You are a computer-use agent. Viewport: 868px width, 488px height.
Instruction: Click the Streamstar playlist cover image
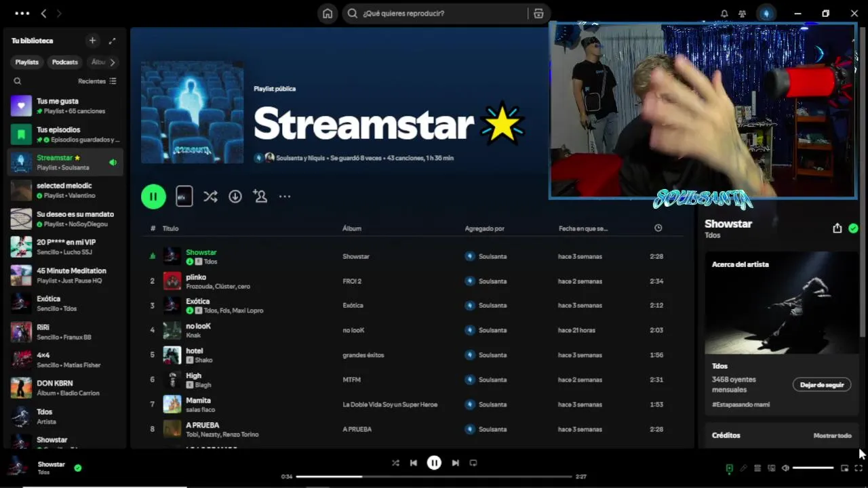[192, 113]
